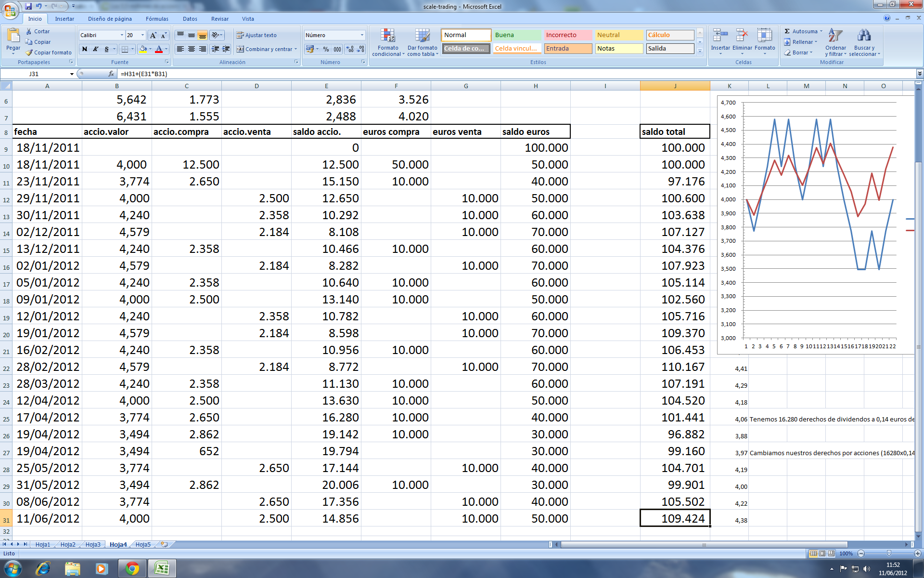Apply the Buena cell style
Image resolution: width=924 pixels, height=578 pixels.
pyautogui.click(x=517, y=35)
